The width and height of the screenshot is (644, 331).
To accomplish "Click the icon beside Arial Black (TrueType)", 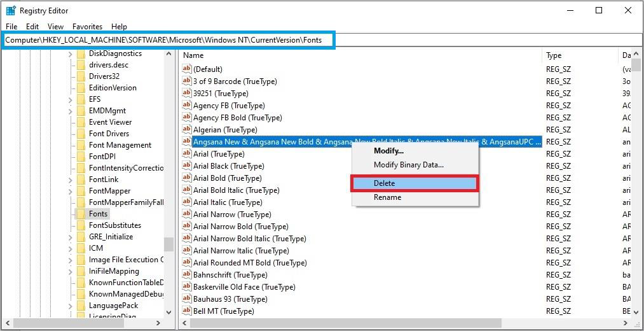I will pyautogui.click(x=187, y=165).
